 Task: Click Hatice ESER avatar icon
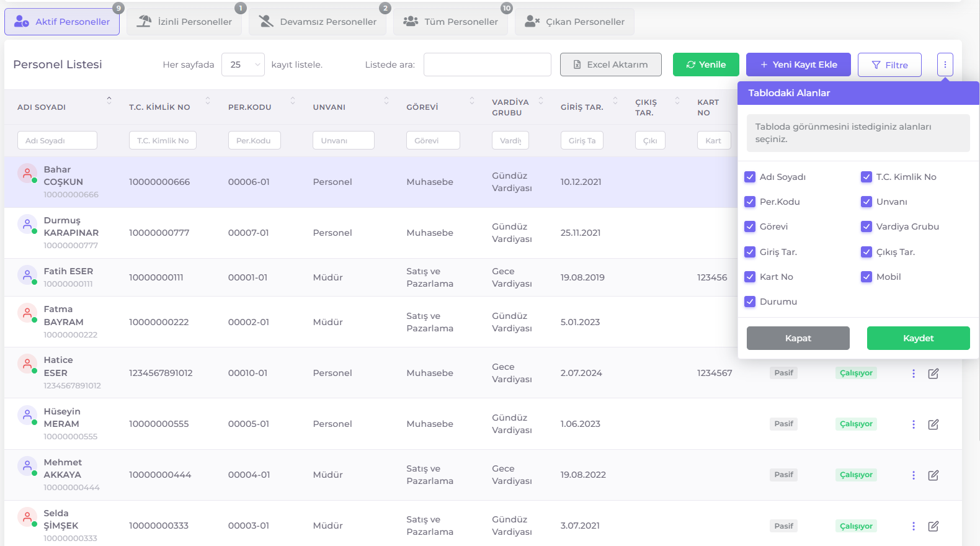coord(27,364)
